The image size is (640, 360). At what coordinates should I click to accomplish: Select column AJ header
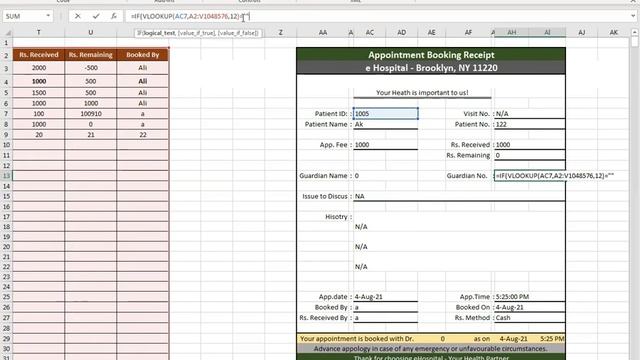click(582, 32)
